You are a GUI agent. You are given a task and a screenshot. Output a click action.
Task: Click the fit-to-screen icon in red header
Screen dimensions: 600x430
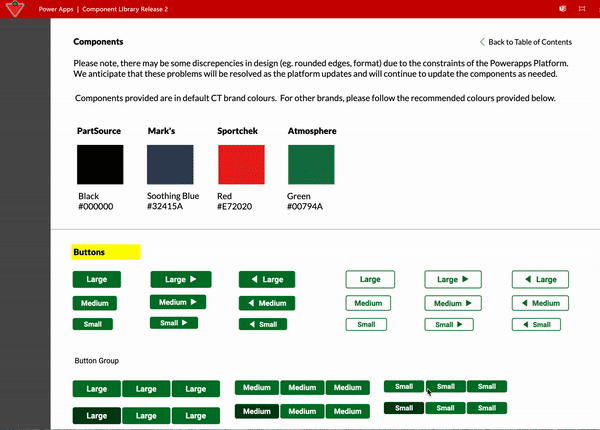pos(582,9)
